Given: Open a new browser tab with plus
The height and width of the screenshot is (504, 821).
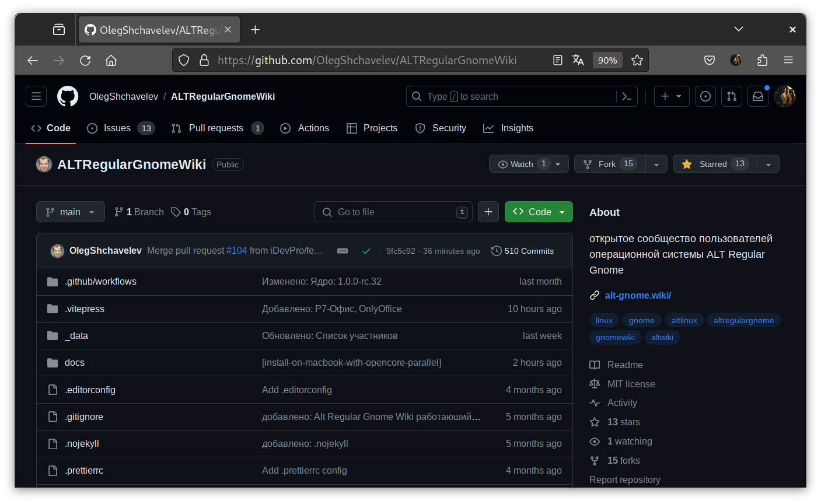Looking at the screenshot, I should point(255,29).
